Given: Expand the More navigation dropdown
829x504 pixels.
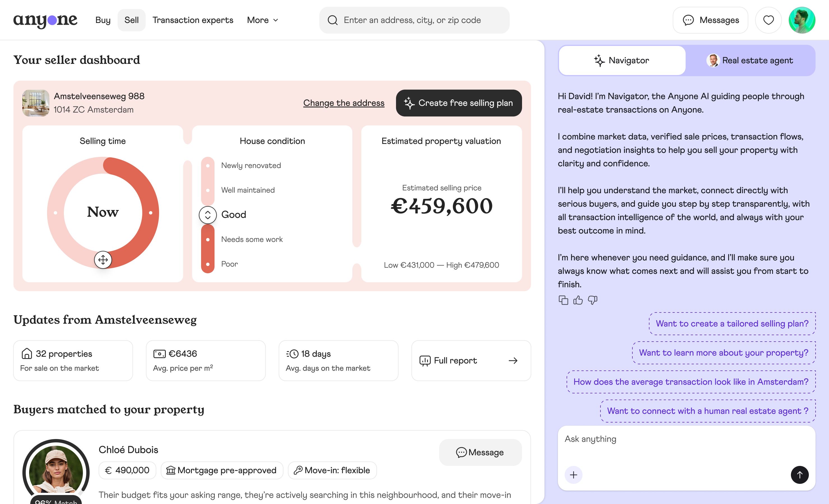Looking at the screenshot, I should coord(263,20).
